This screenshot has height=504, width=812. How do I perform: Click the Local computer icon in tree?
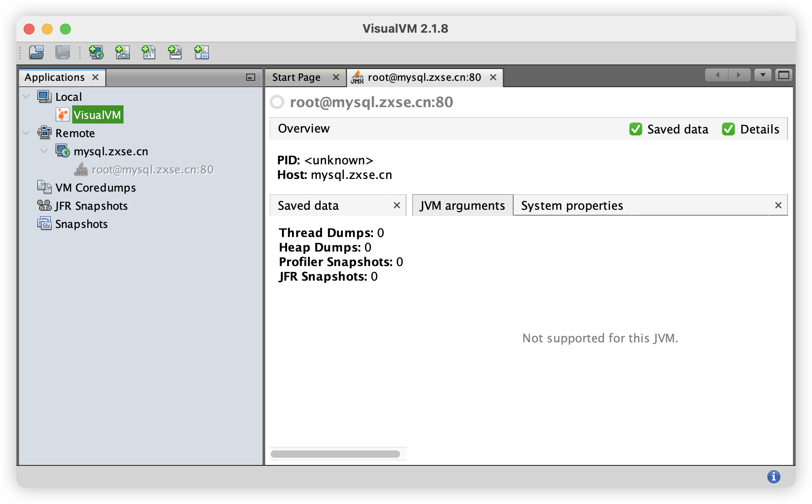click(45, 97)
